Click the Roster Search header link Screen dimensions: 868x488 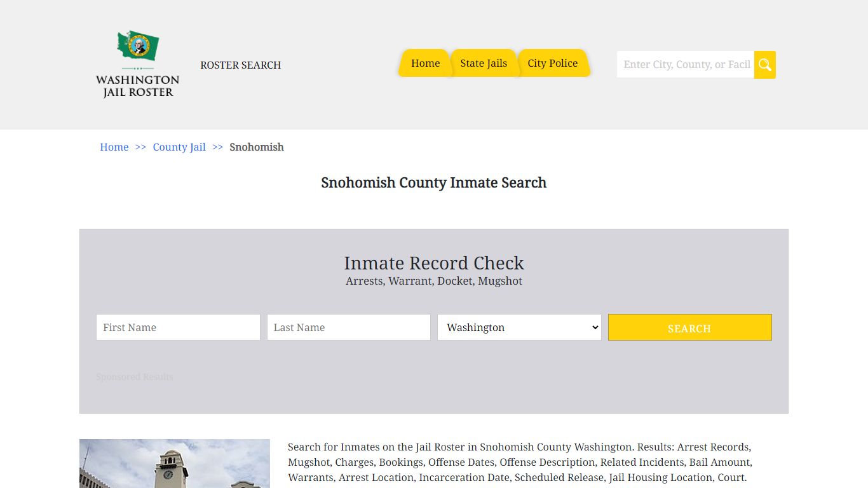click(x=240, y=65)
